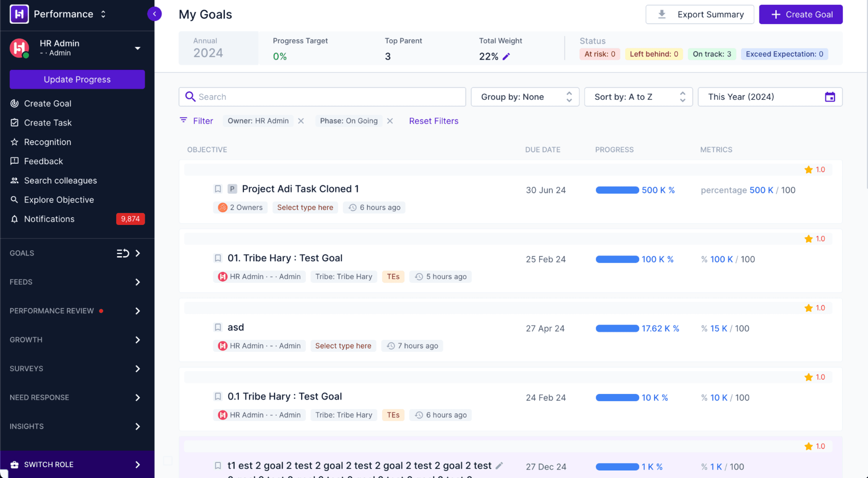This screenshot has height=478, width=868.
Task: Click the goals list toggle icon in GOALS section
Action: click(x=123, y=253)
